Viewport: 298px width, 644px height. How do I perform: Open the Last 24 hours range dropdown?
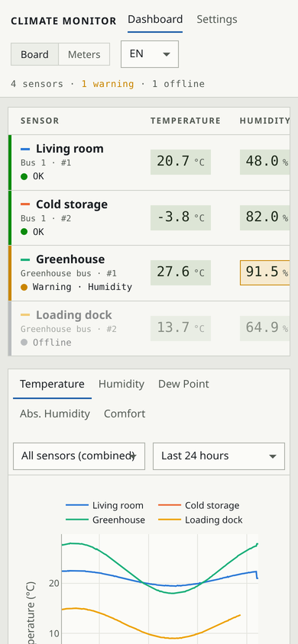(x=219, y=456)
